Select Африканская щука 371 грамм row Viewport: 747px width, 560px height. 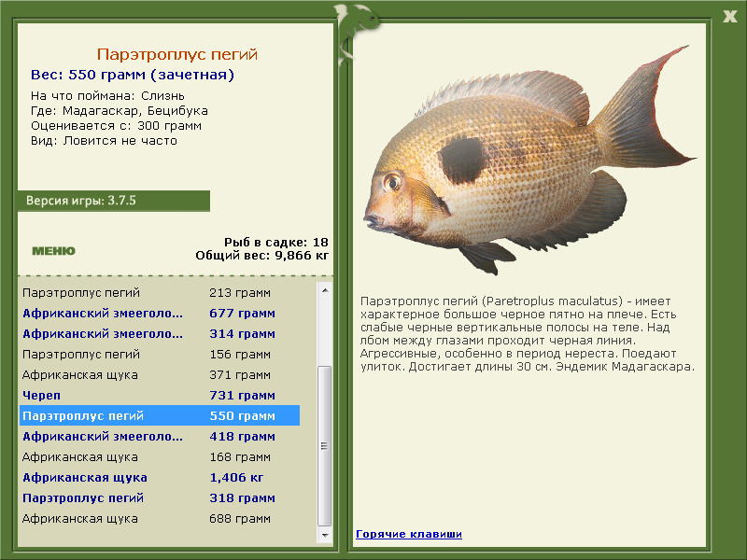[160, 375]
